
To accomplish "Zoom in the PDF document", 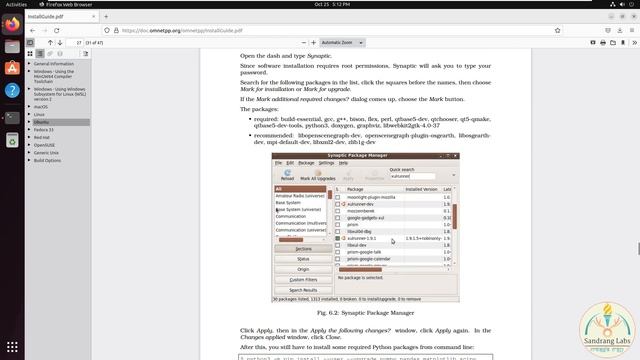I will tap(313, 42).
